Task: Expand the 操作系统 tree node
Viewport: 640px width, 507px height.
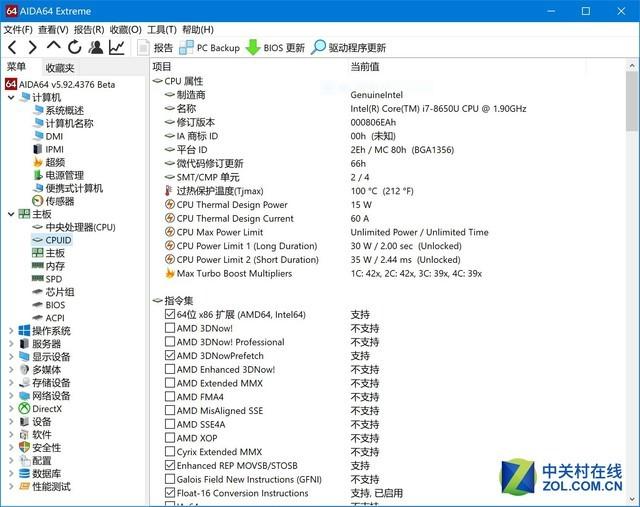Action: [x=11, y=331]
